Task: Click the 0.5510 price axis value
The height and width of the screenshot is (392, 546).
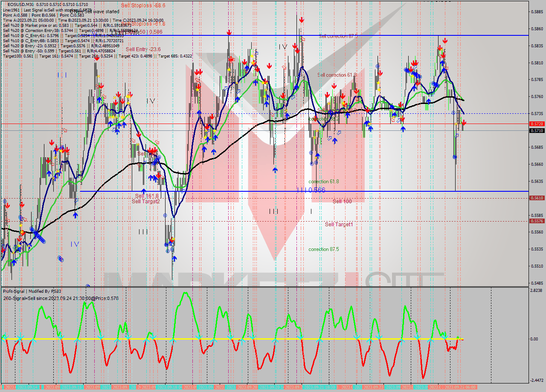Action: pyautogui.click(x=536, y=266)
